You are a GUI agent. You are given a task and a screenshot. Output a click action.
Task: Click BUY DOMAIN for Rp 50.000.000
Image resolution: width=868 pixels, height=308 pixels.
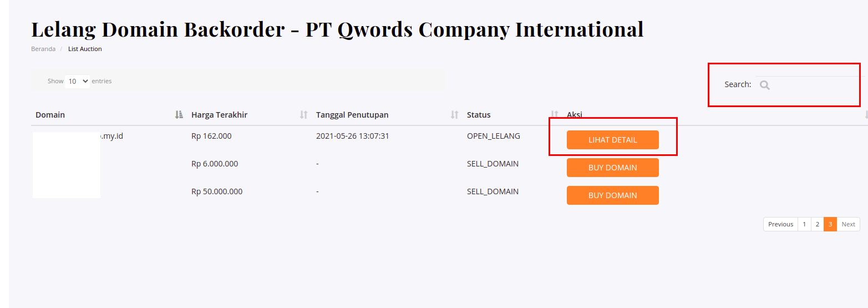pyautogui.click(x=612, y=195)
